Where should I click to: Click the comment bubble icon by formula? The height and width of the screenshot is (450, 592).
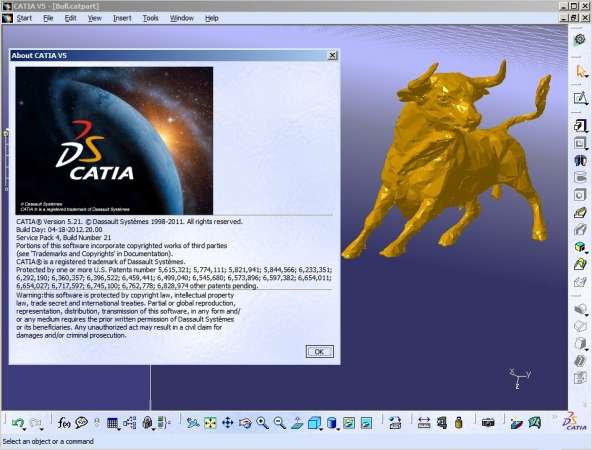point(81,422)
